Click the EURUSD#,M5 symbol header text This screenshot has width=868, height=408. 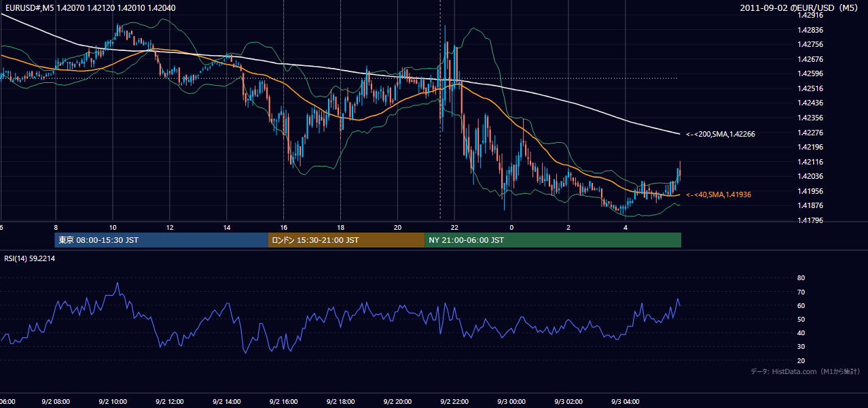pyautogui.click(x=29, y=7)
